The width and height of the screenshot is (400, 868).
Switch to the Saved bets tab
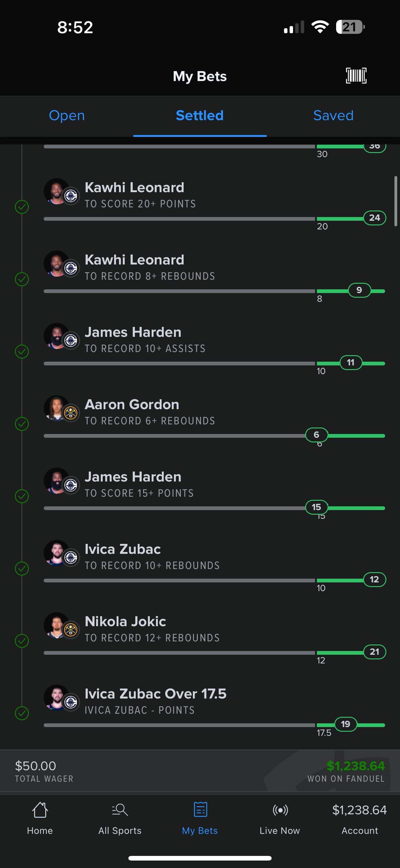coord(333,115)
